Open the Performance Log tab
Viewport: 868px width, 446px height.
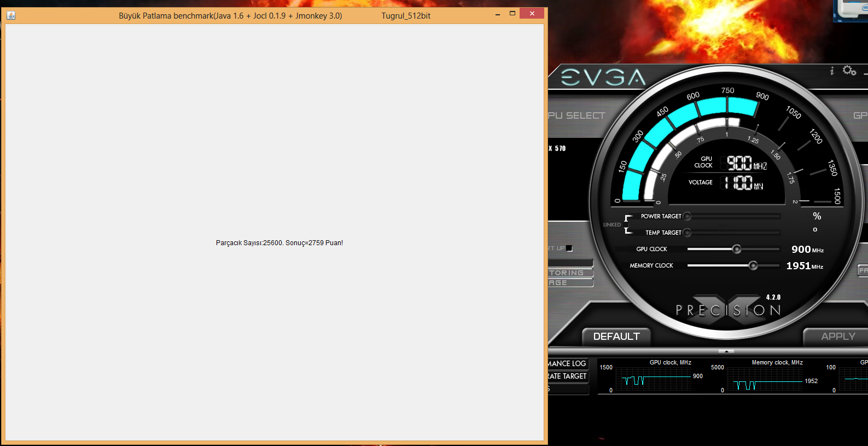568,363
